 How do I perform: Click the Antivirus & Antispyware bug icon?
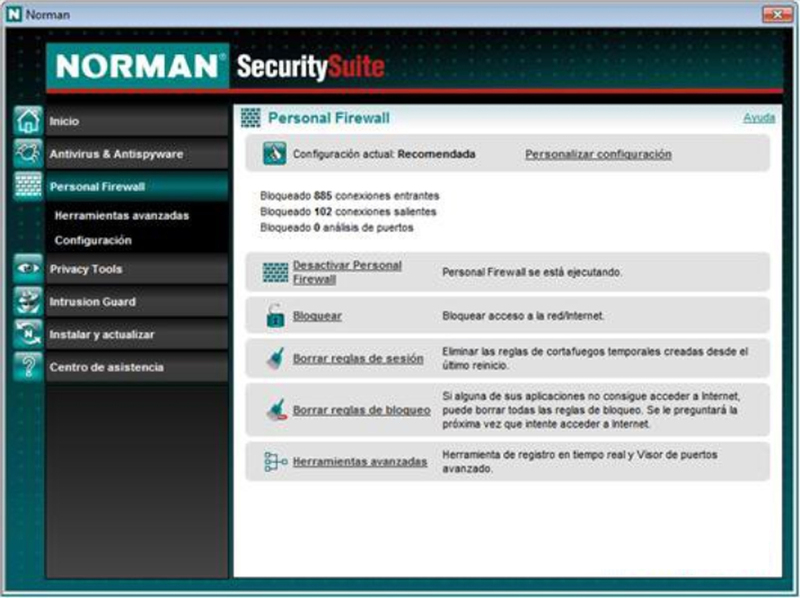[28, 154]
